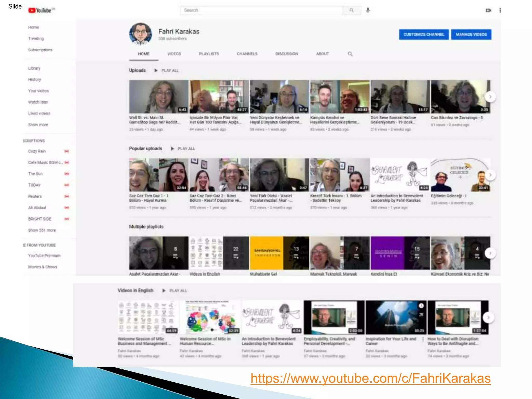
Task: Expand sidebar with Show more
Action: [x=38, y=125]
